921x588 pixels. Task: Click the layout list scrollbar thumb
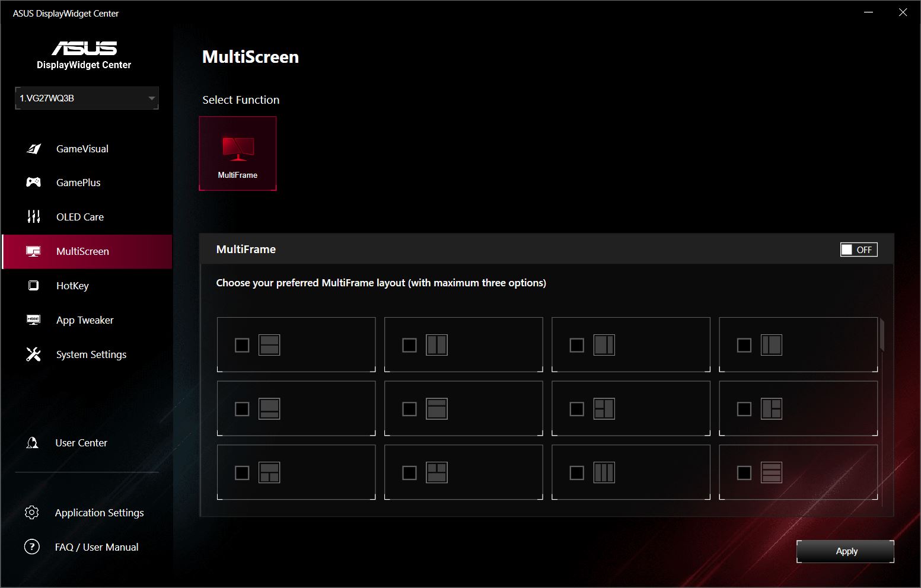[882, 335]
